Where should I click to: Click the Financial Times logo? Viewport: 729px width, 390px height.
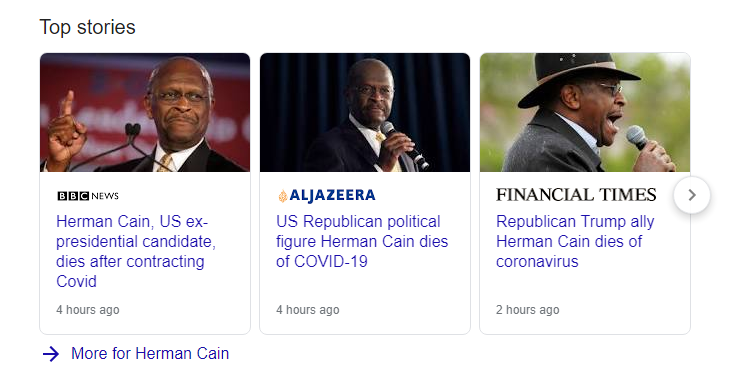click(x=576, y=195)
